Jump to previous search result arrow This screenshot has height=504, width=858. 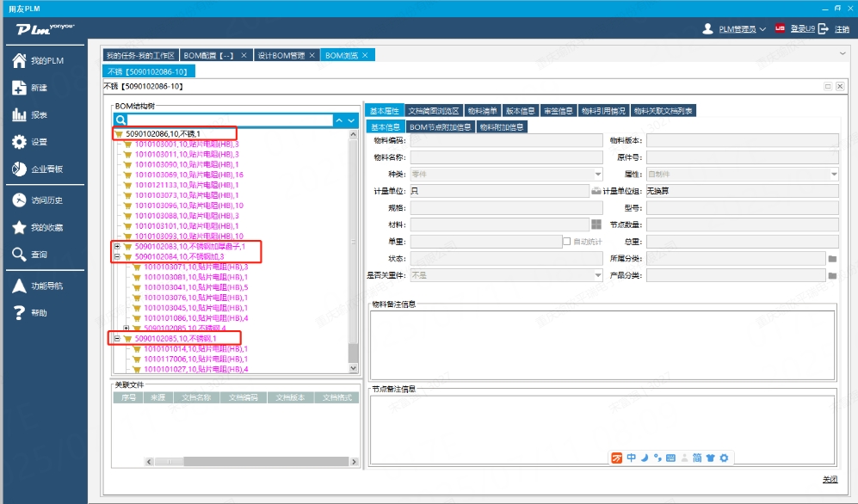click(339, 120)
